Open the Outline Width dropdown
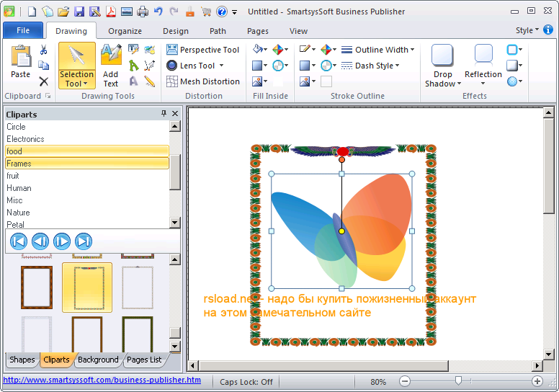Image resolution: width=559 pixels, height=392 pixels. coord(378,50)
